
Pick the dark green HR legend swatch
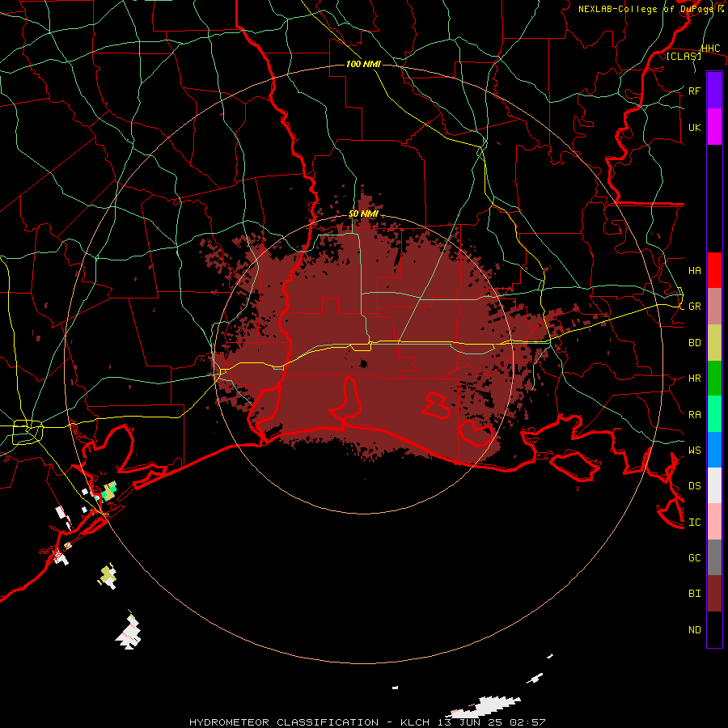click(x=714, y=379)
